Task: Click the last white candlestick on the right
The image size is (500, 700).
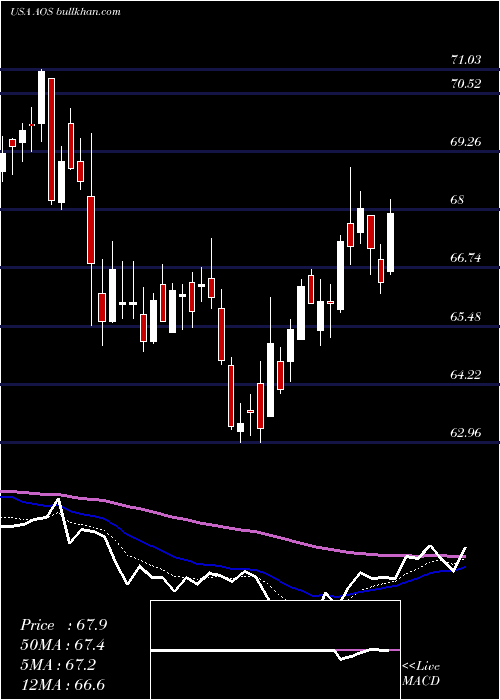Action: pyautogui.click(x=391, y=242)
